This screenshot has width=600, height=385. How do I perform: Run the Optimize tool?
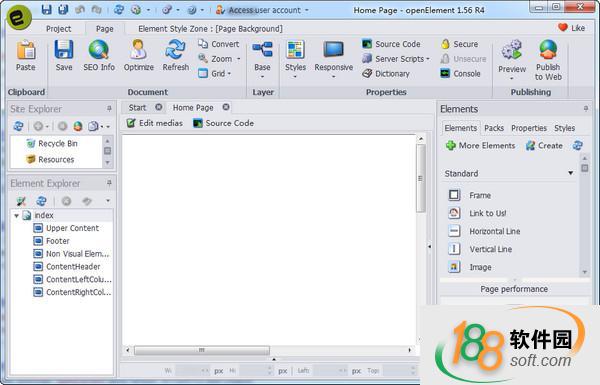point(139,56)
